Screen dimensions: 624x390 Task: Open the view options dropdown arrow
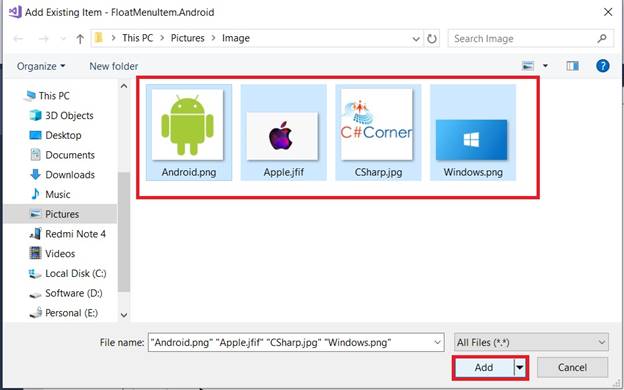click(x=545, y=66)
